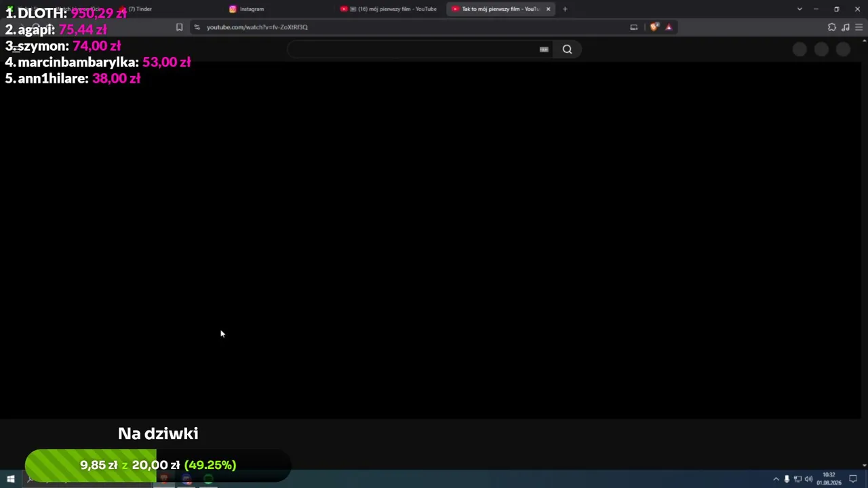Open a new tab with the plus button
Screen dimensions: 868x488
(565, 9)
